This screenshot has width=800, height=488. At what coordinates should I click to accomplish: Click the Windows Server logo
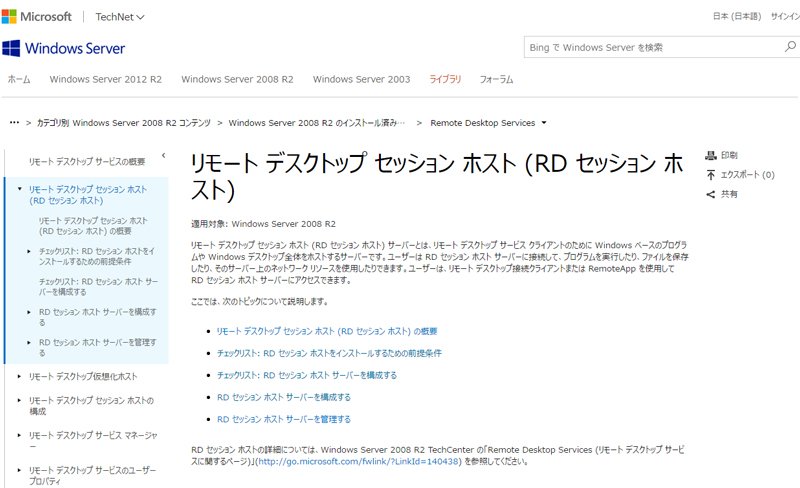tap(64, 48)
